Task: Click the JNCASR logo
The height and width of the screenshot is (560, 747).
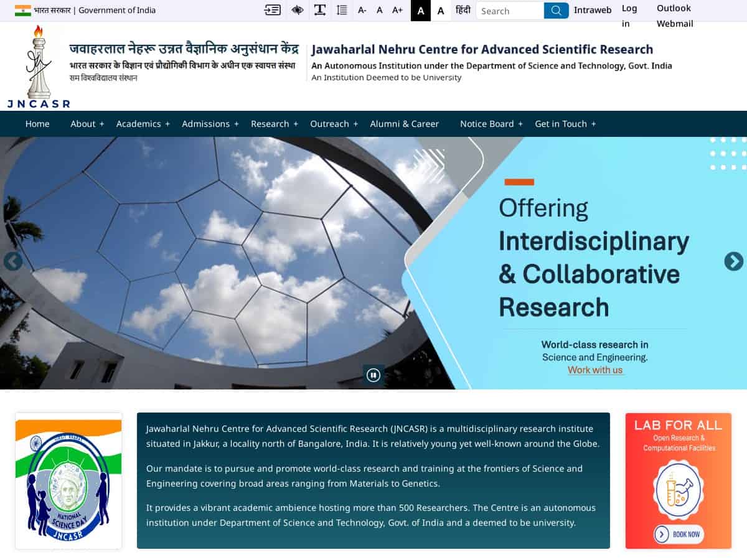Action: pyautogui.click(x=39, y=67)
